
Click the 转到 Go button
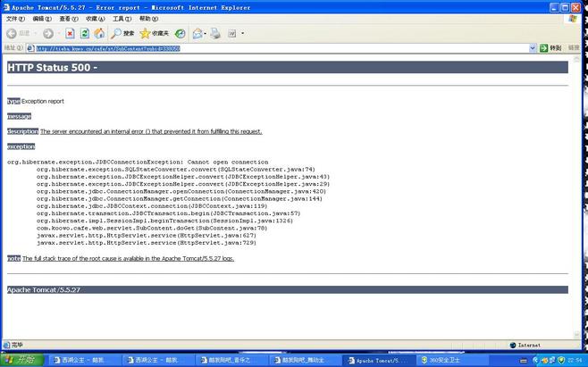click(x=550, y=48)
